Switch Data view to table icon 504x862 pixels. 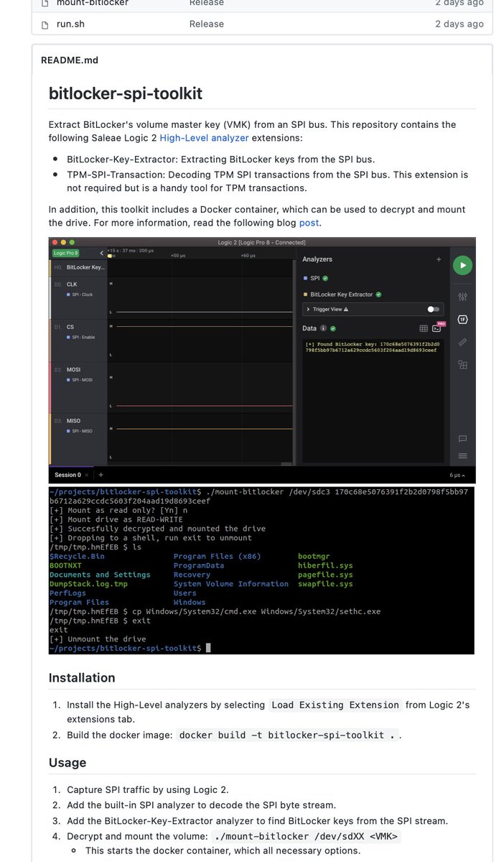pos(424,328)
